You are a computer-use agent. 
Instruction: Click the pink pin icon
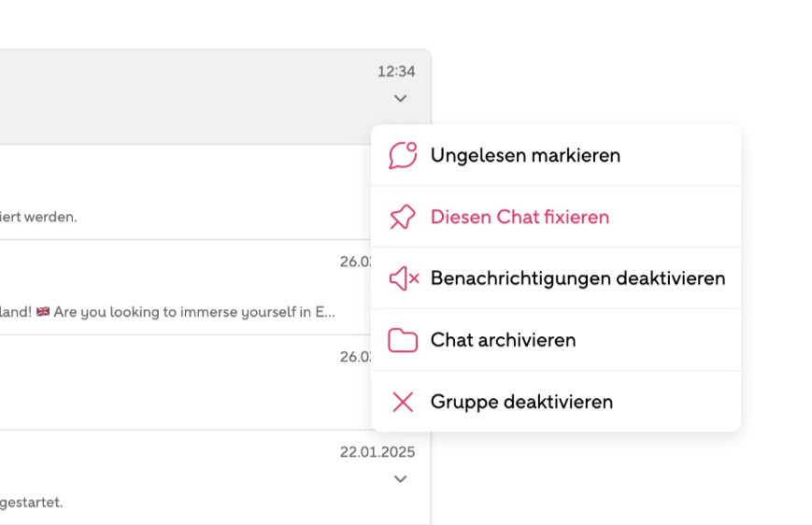tap(403, 217)
